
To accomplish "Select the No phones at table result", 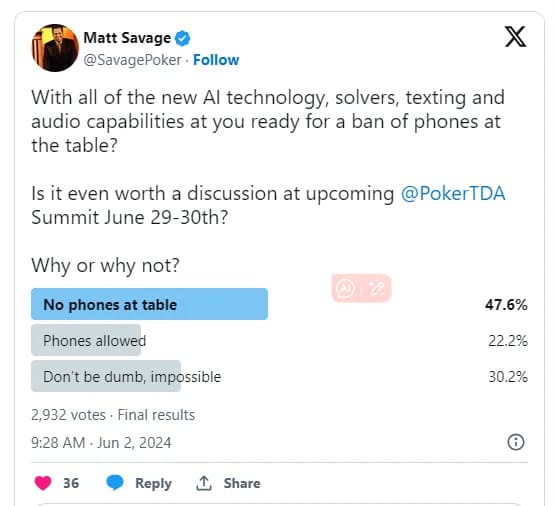I will (279, 304).
